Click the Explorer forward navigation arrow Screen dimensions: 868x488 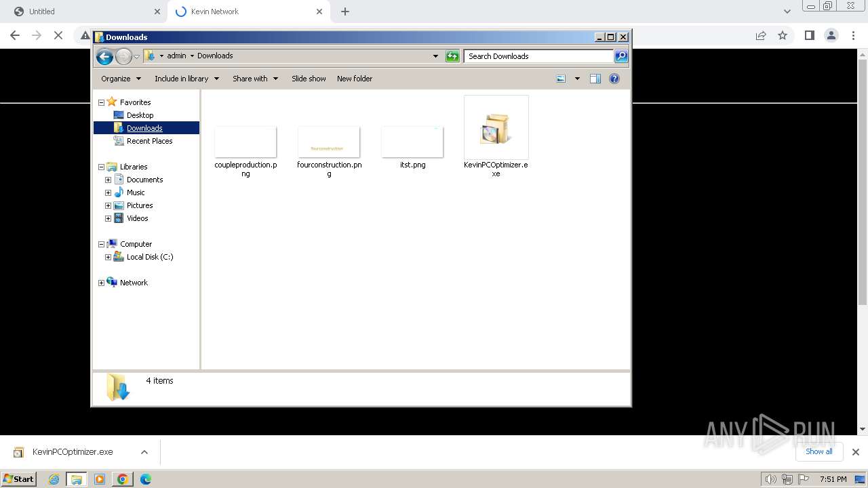[x=123, y=56]
